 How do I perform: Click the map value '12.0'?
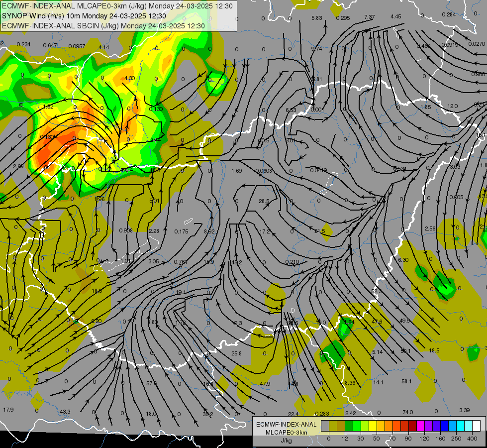pyautogui.click(x=453, y=106)
